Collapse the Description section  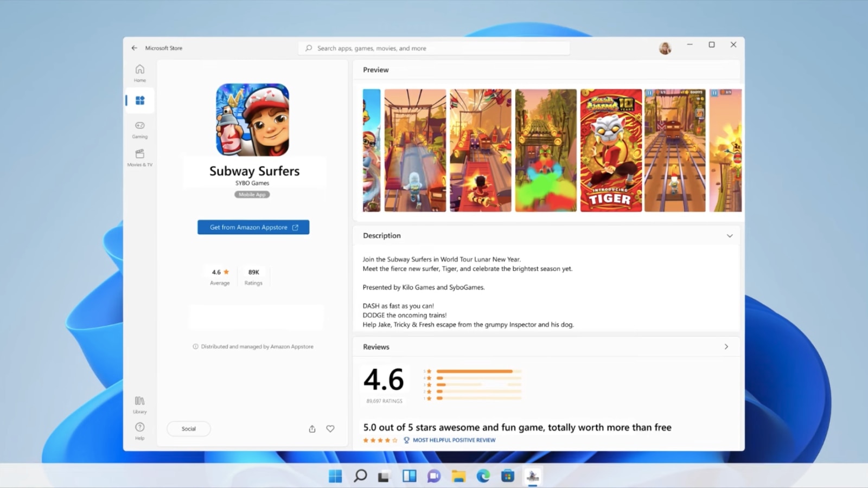click(x=730, y=235)
